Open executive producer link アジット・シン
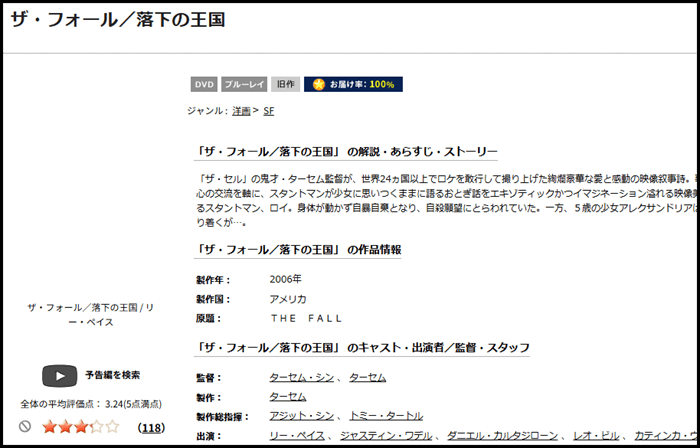The height and width of the screenshot is (448, 700). [x=302, y=416]
